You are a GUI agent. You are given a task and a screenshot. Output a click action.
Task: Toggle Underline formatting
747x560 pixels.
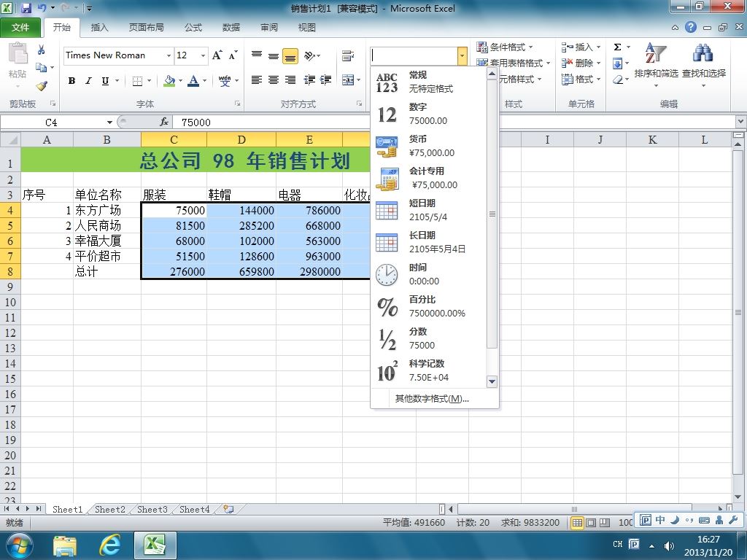point(105,81)
